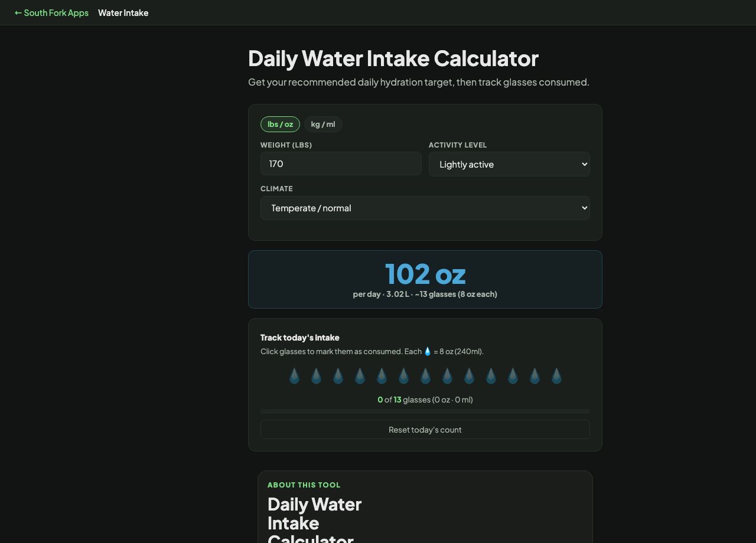Click 'Track today's intake' heading
Image resolution: width=756 pixels, height=543 pixels.
300,338
